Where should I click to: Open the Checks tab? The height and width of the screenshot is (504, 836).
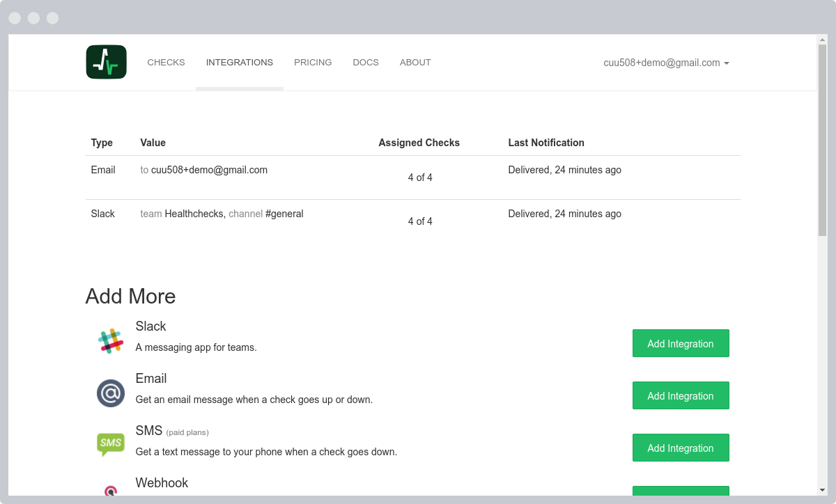coord(166,63)
